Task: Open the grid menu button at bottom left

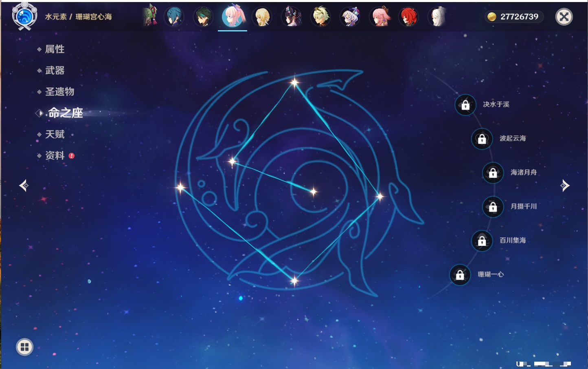Action: pyautogui.click(x=24, y=347)
